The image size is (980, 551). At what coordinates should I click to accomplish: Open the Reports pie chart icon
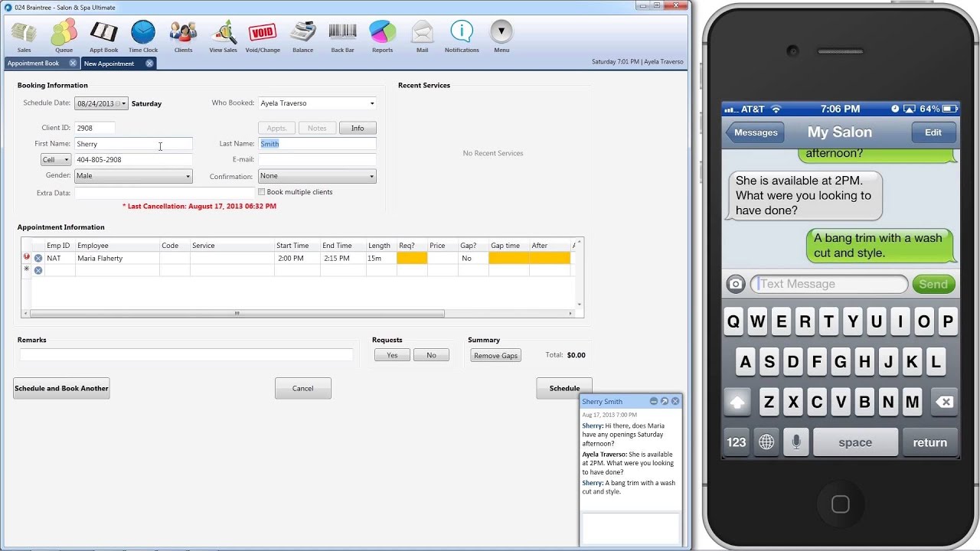[x=382, y=36]
